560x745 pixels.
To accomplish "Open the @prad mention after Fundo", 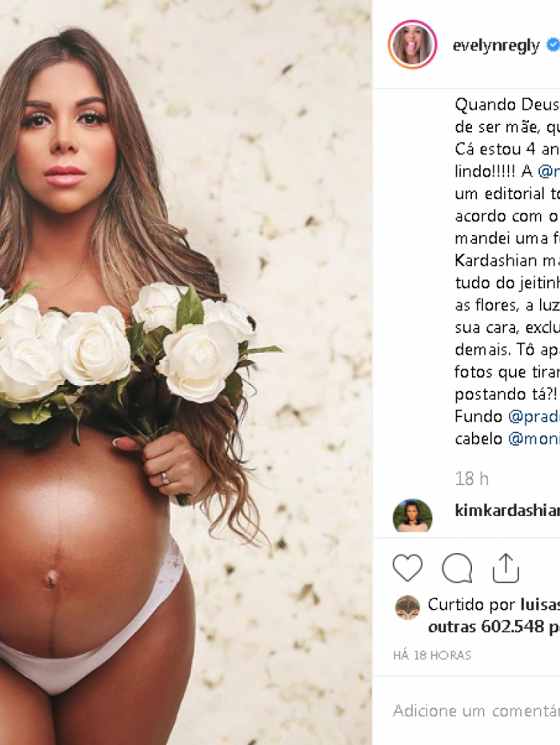I will (534, 416).
